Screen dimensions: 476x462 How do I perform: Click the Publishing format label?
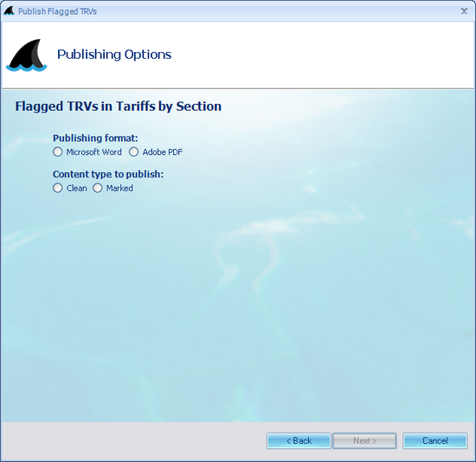pos(95,138)
